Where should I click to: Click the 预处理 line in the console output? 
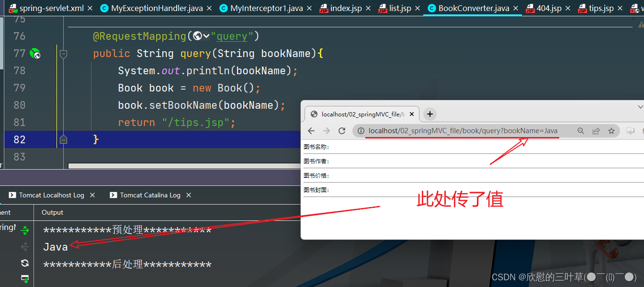coord(127,230)
